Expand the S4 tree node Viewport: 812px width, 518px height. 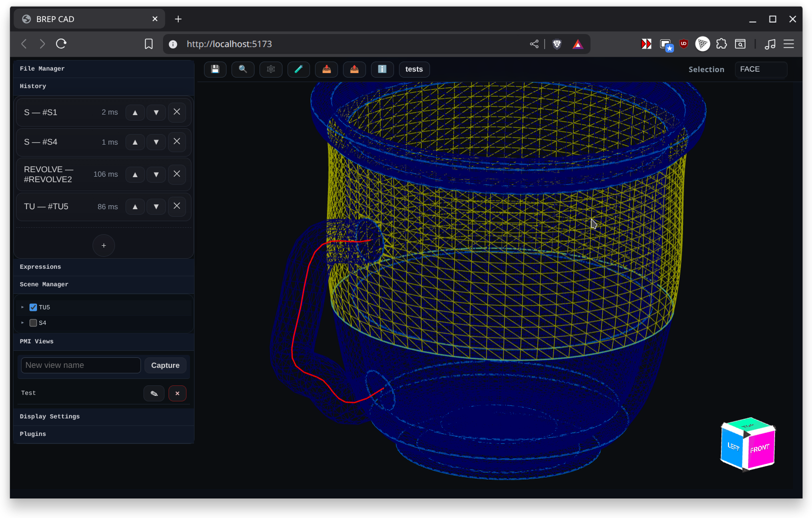click(x=22, y=323)
